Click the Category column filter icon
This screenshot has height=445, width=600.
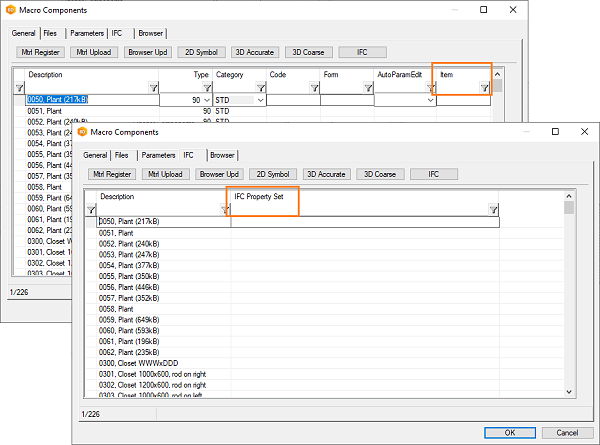(260, 88)
